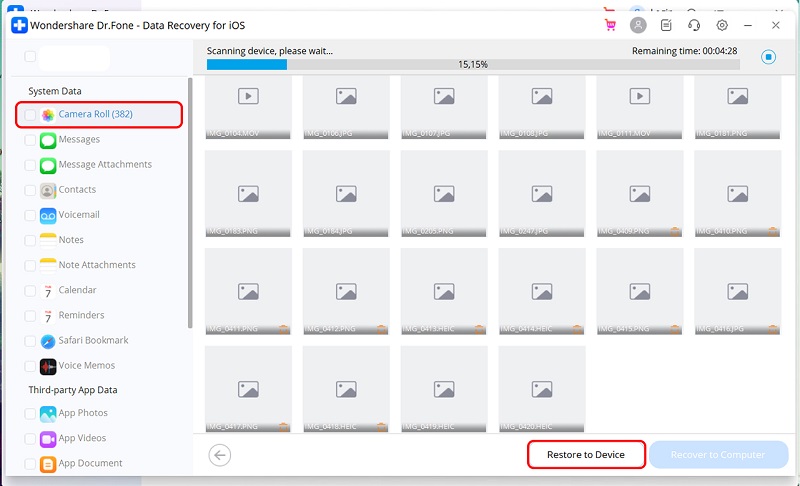Viewport: 800px width, 486px height.
Task: Click the Voice Memos waveform icon
Action: pos(48,366)
